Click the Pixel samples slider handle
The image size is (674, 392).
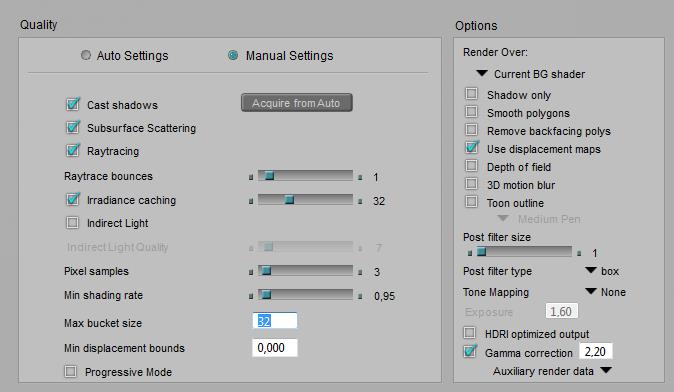267,271
